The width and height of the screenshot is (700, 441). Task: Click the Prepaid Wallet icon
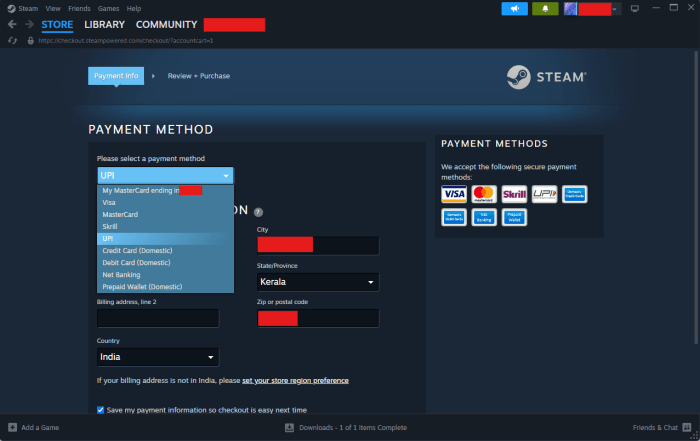(514, 217)
